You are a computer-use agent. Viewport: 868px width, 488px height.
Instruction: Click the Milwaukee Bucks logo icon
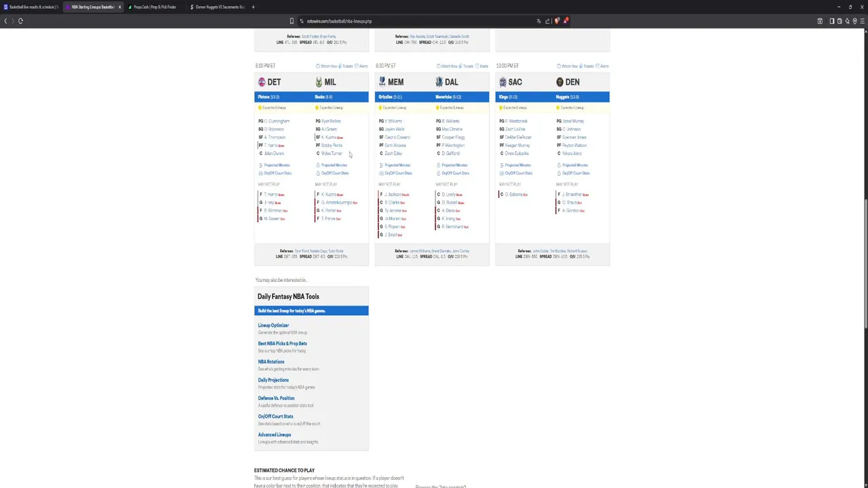tap(319, 82)
